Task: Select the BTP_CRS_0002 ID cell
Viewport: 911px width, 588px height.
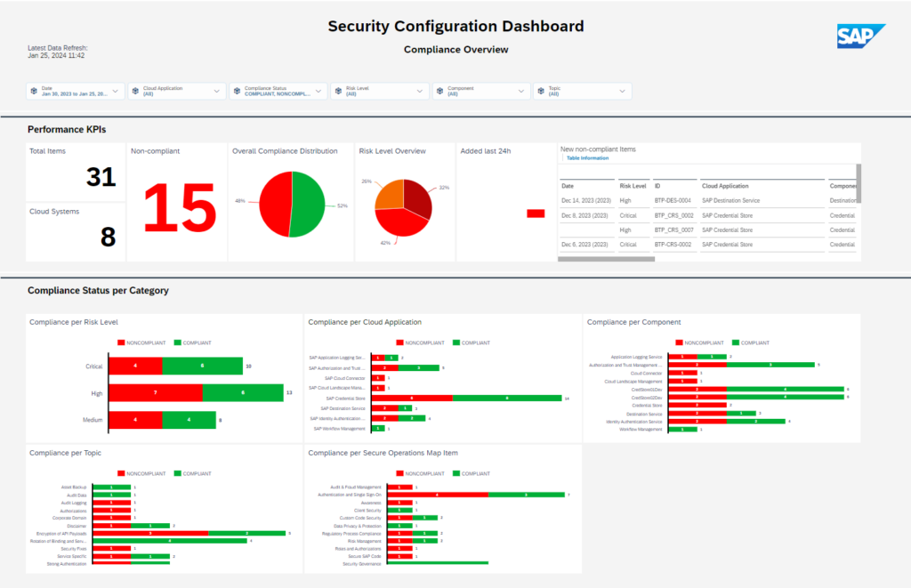Action: tap(674, 215)
